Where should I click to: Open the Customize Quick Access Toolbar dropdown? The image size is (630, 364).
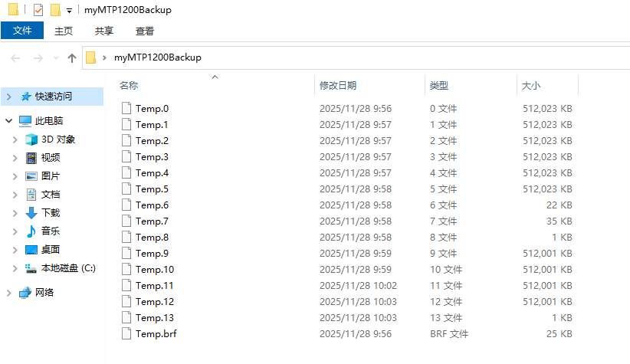click(x=69, y=11)
